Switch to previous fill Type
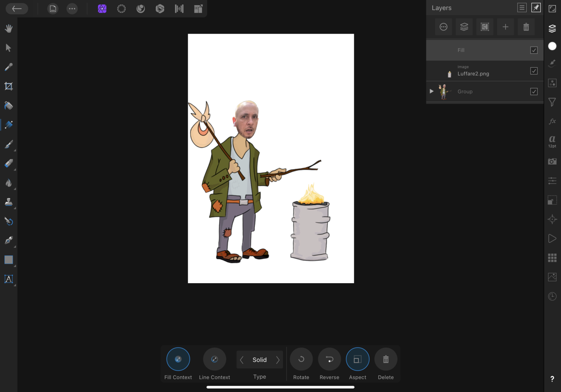 tap(242, 360)
